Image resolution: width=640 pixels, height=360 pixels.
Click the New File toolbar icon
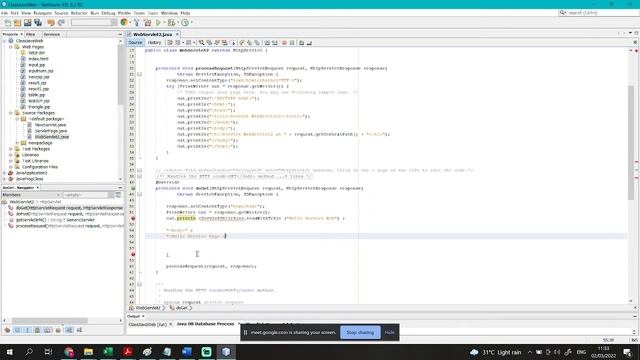pos(8,23)
